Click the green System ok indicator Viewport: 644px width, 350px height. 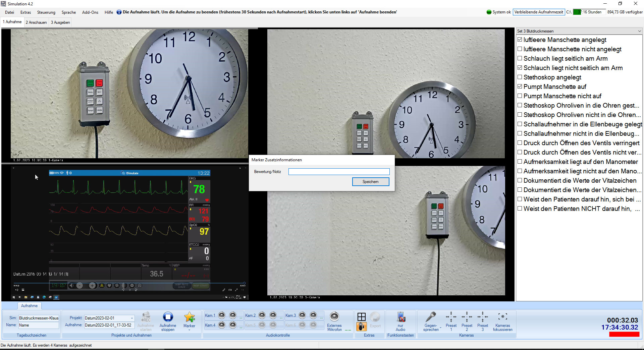point(489,12)
